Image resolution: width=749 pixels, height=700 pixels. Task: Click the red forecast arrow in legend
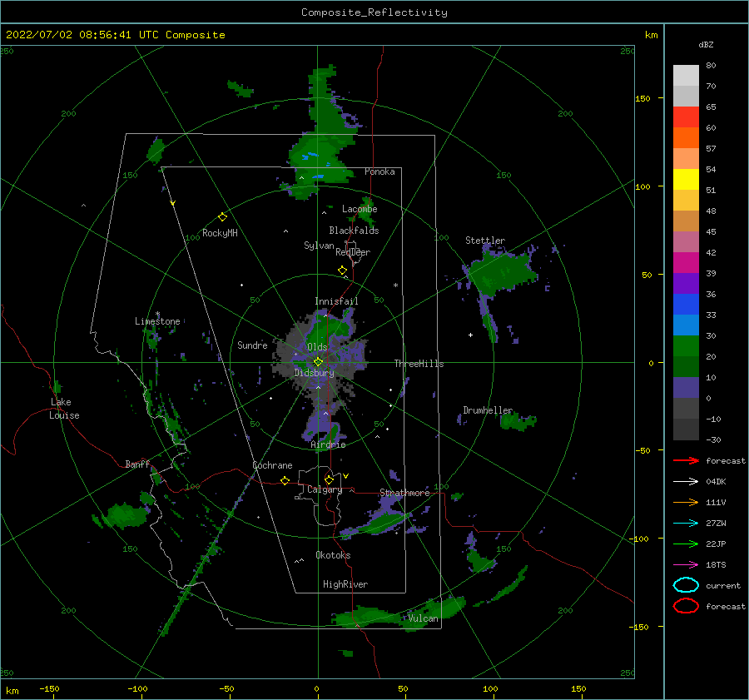click(686, 460)
